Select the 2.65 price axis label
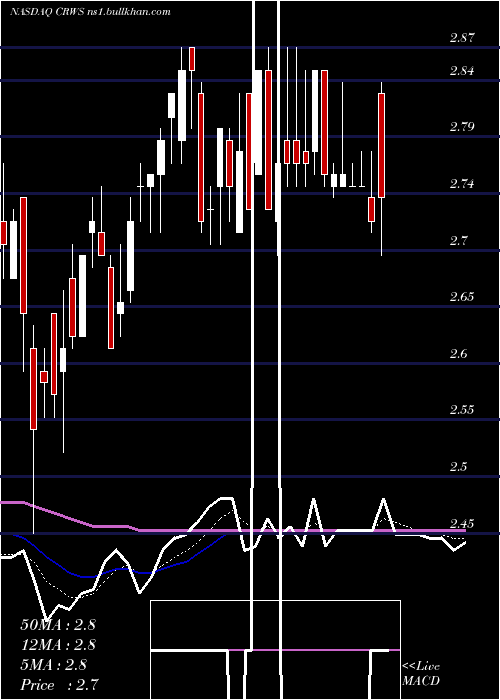Image resolution: width=500 pixels, height=700 pixels. 463,296
